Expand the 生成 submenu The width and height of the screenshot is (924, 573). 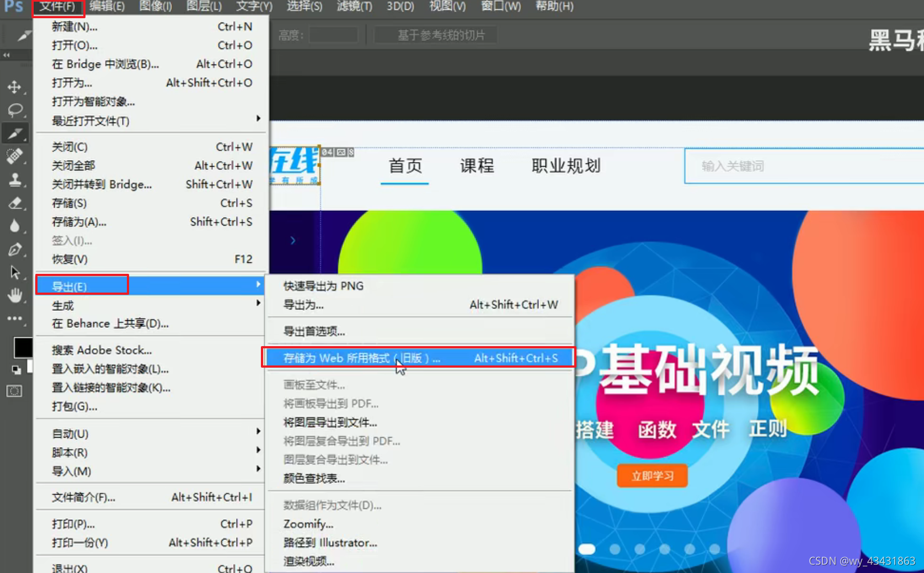[150, 305]
